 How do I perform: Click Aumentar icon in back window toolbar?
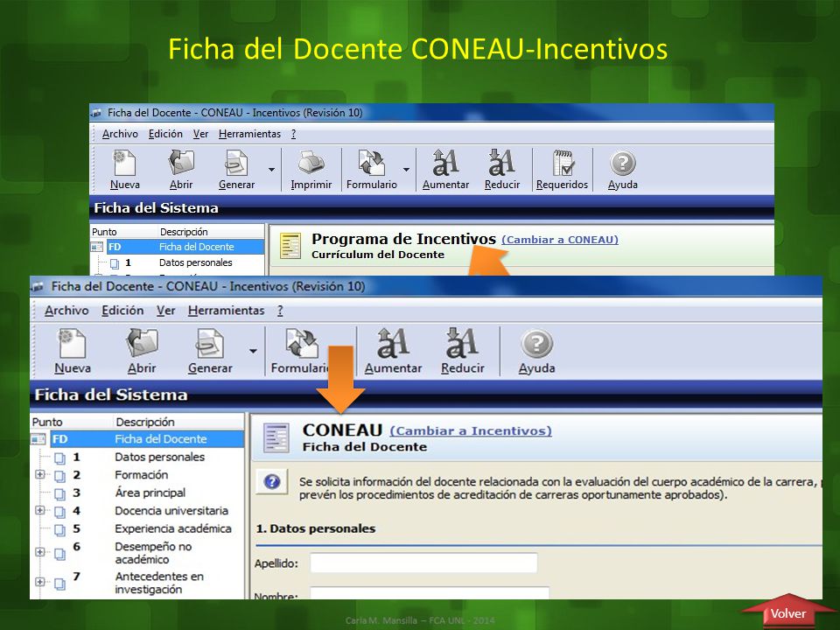pos(445,163)
